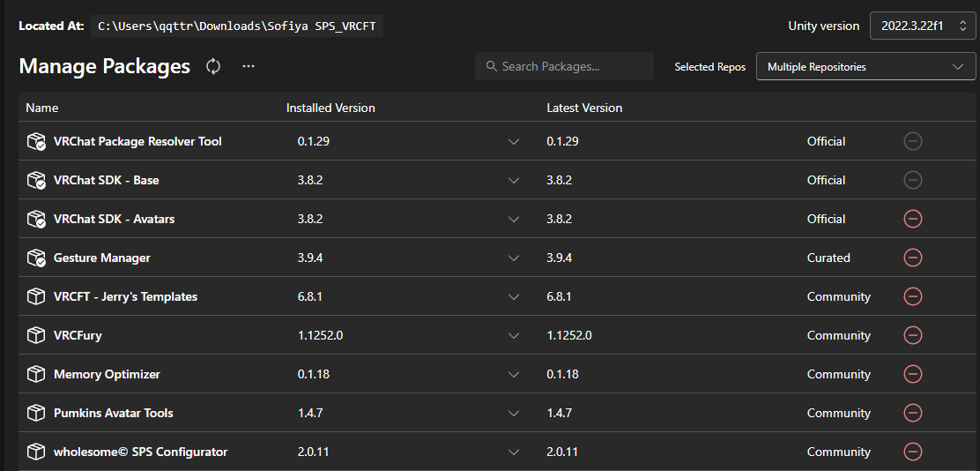Click the VRChat Package Resolver Tool package icon

pos(36,142)
